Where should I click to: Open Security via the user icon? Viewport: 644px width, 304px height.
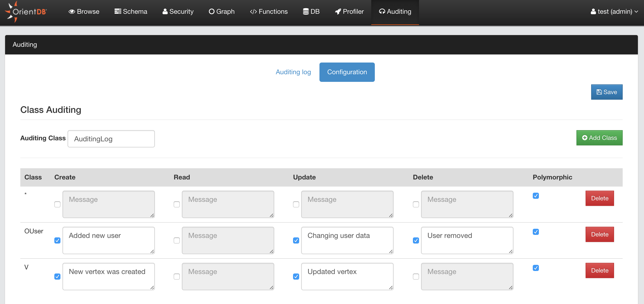pos(165,11)
